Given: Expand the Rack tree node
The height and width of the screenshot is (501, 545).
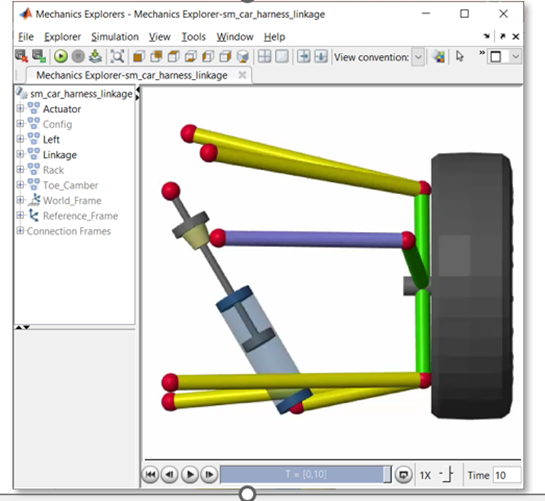Looking at the screenshot, I should pyautogui.click(x=20, y=170).
